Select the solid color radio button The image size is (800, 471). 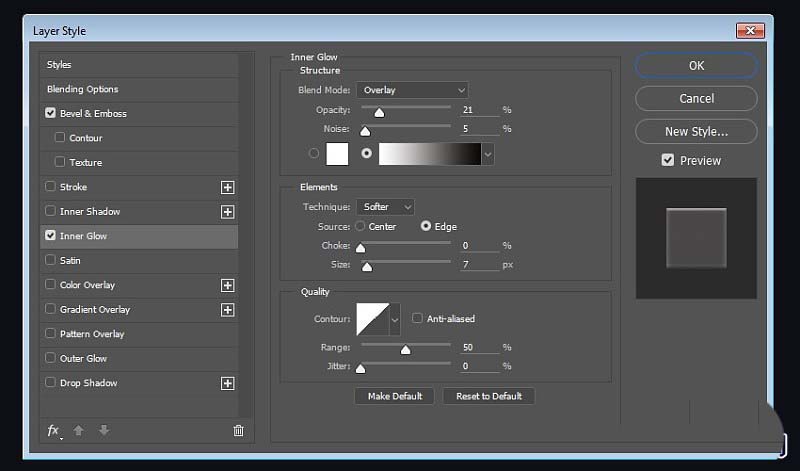point(314,153)
